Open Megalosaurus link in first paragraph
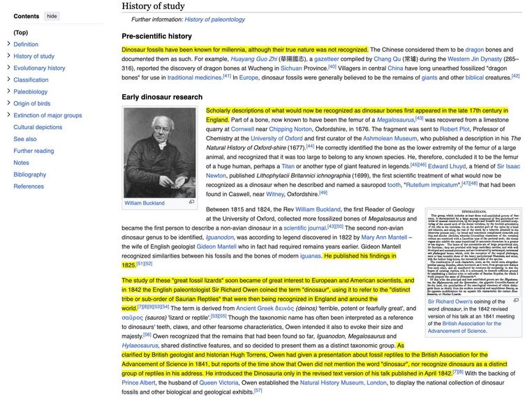Screen dimensions: 532x400 [395, 120]
